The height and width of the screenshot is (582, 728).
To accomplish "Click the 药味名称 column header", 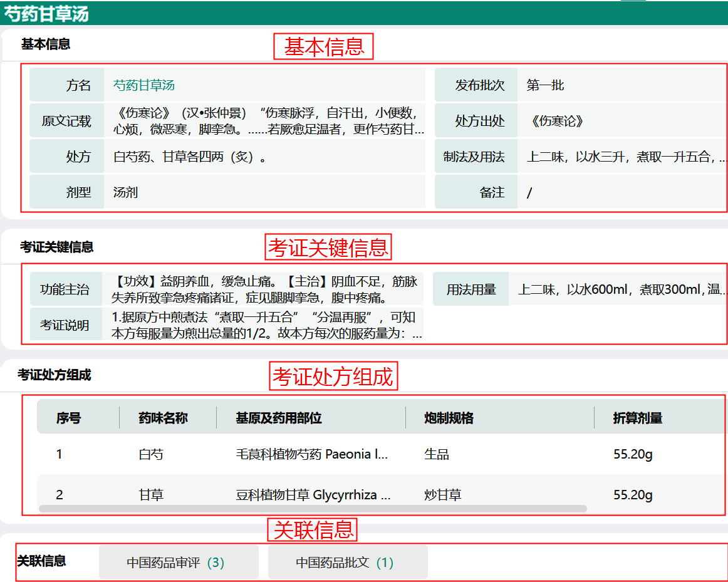I will pyautogui.click(x=163, y=418).
